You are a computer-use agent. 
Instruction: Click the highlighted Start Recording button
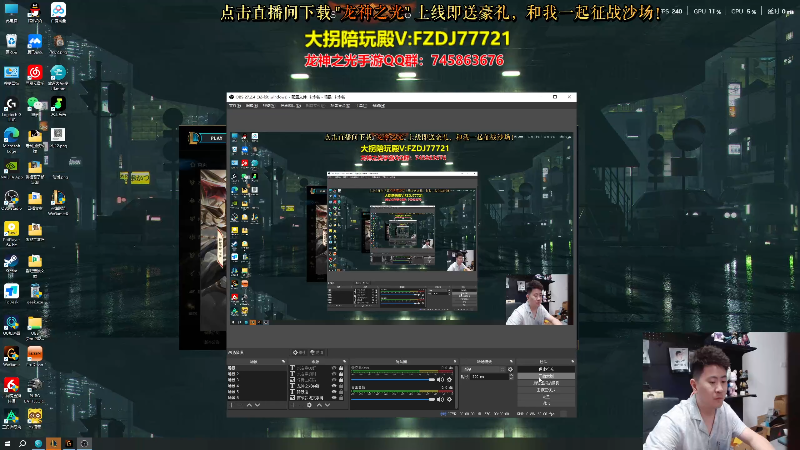(x=546, y=376)
